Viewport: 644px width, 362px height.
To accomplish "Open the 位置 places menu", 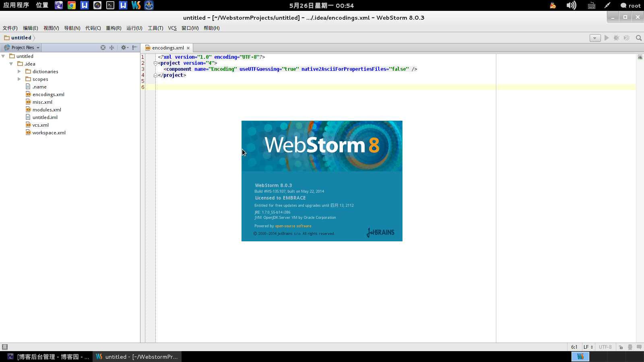I will click(42, 5).
